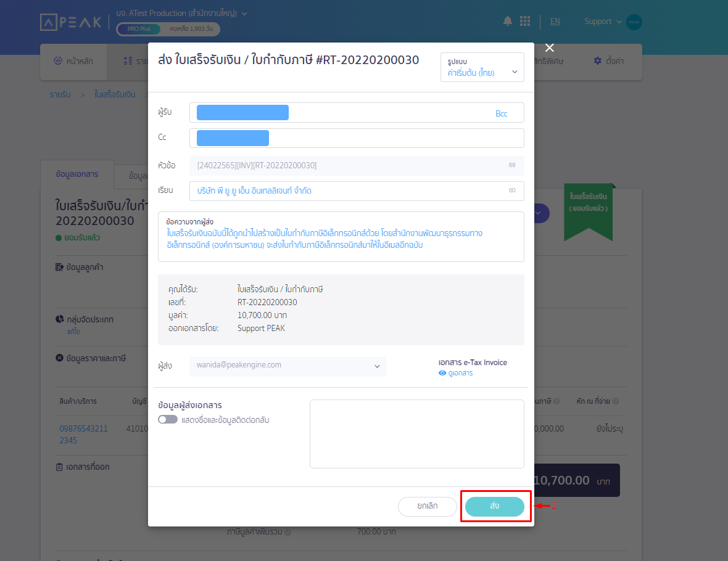Click the settings gear icon

597,61
